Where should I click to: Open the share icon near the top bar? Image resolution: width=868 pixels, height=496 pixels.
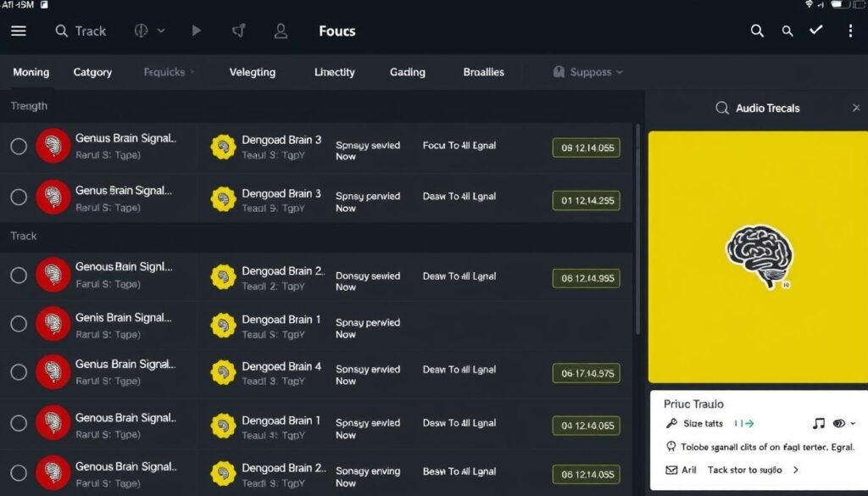(238, 31)
